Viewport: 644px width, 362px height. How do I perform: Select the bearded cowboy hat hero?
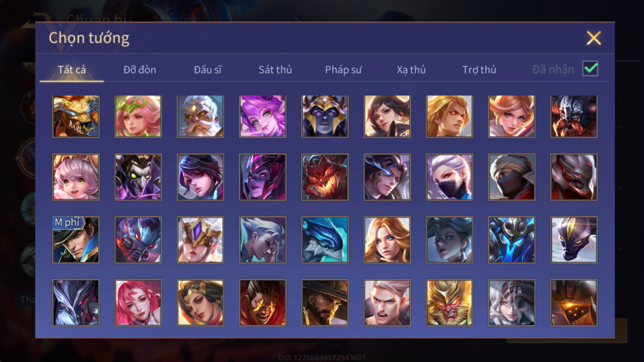point(325,303)
